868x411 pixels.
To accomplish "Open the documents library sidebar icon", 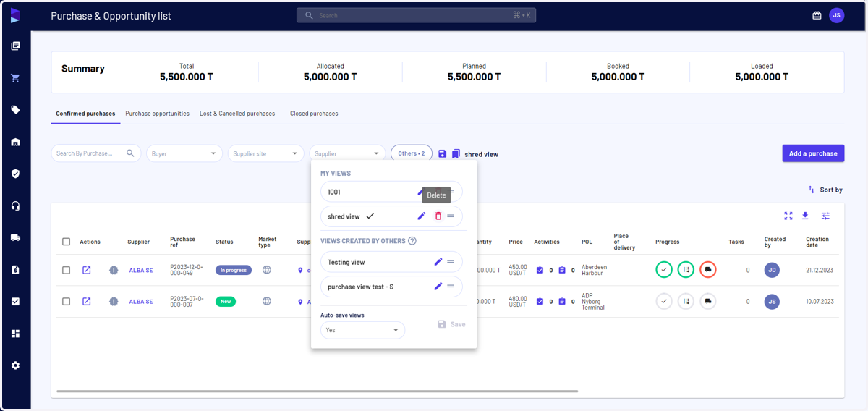I will click(x=15, y=46).
